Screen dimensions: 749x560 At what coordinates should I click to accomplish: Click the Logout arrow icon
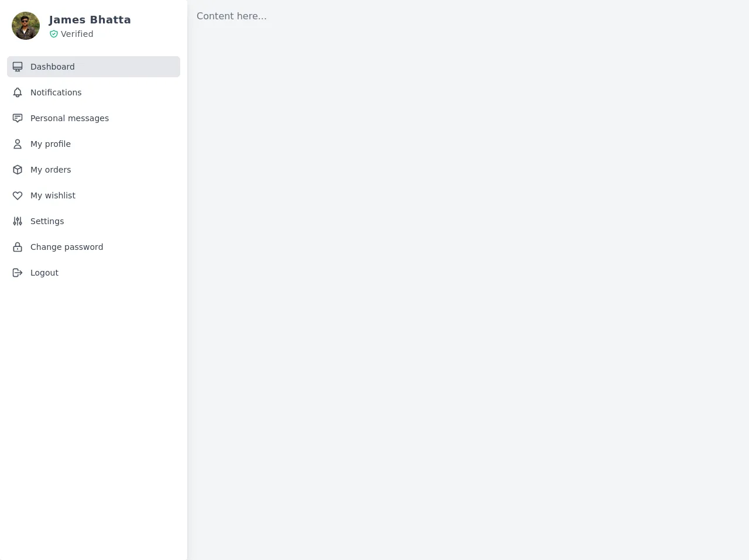click(x=18, y=273)
